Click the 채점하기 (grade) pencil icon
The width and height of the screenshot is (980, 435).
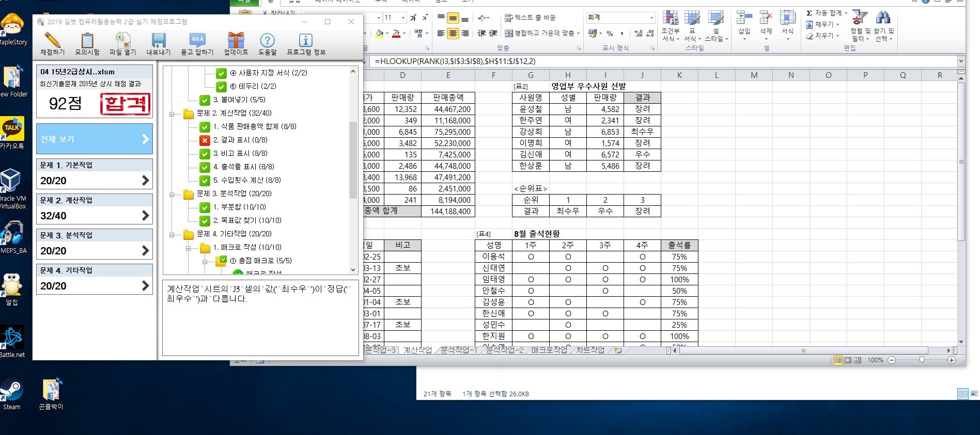click(52, 43)
